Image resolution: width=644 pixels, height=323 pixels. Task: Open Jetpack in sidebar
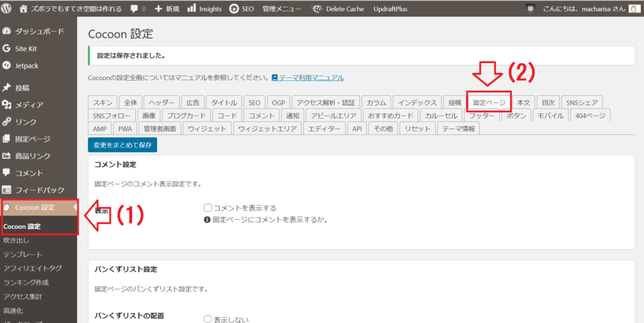[28, 65]
